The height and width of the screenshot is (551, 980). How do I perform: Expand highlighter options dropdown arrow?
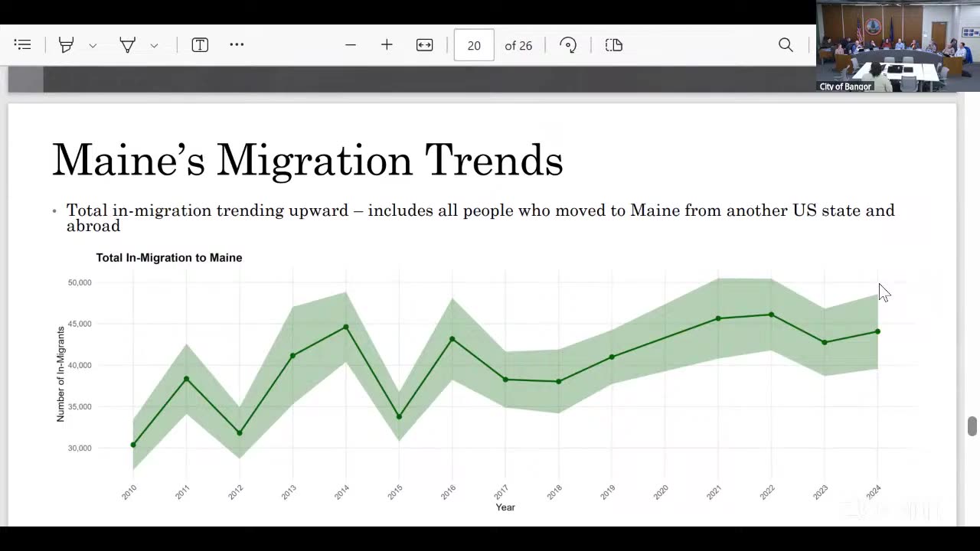click(x=93, y=46)
